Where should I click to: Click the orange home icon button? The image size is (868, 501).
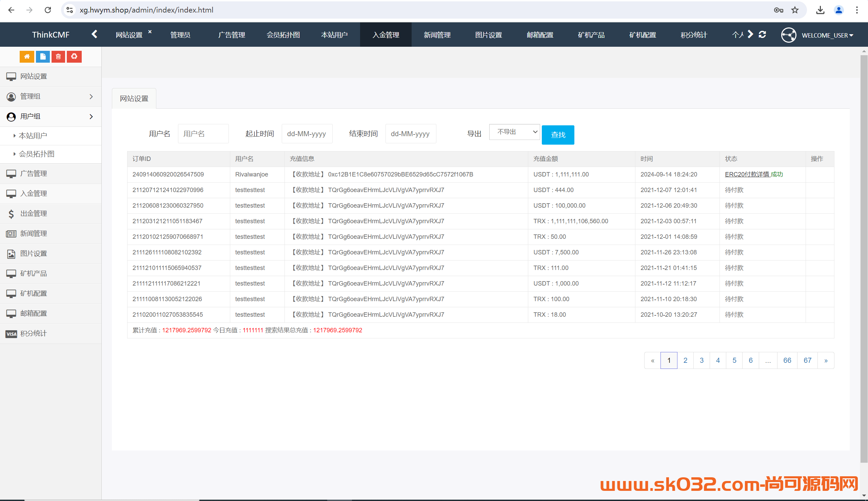[27, 57]
